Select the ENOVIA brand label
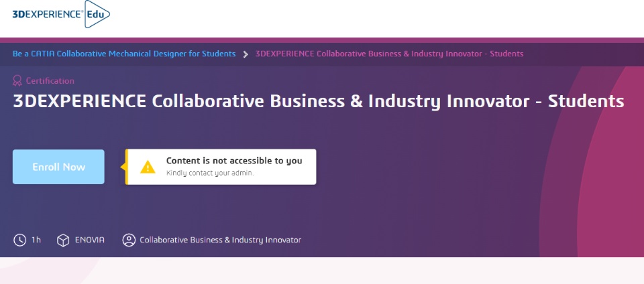Viewport: 644px width, 284px height. pos(89,240)
